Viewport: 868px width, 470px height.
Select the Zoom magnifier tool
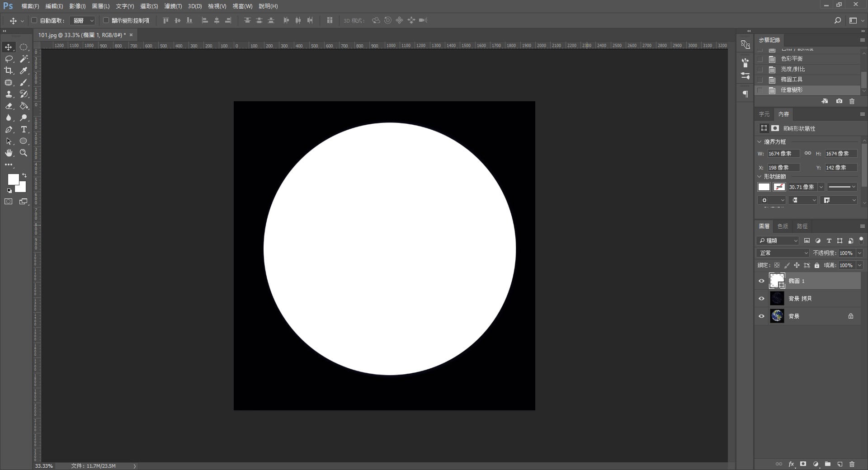24,153
